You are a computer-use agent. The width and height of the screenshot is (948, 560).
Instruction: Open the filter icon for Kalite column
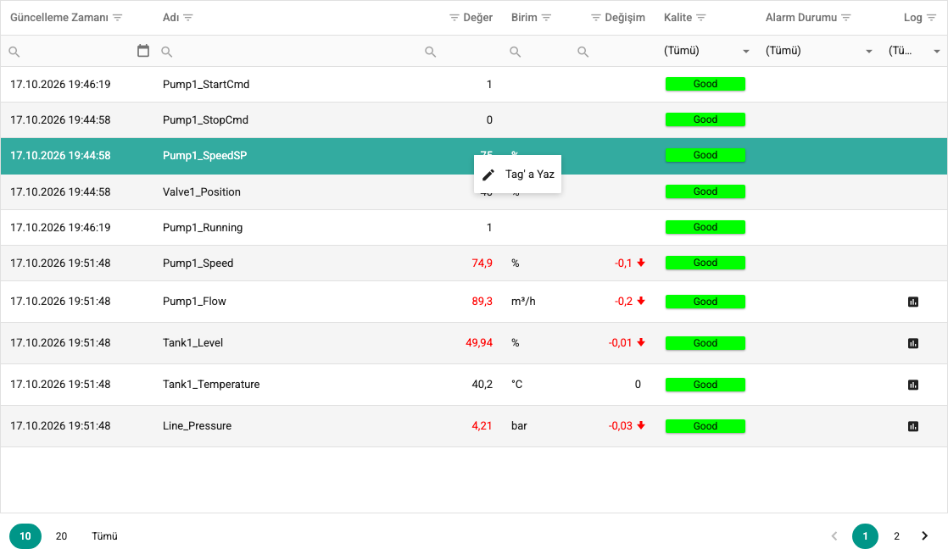[x=701, y=18]
